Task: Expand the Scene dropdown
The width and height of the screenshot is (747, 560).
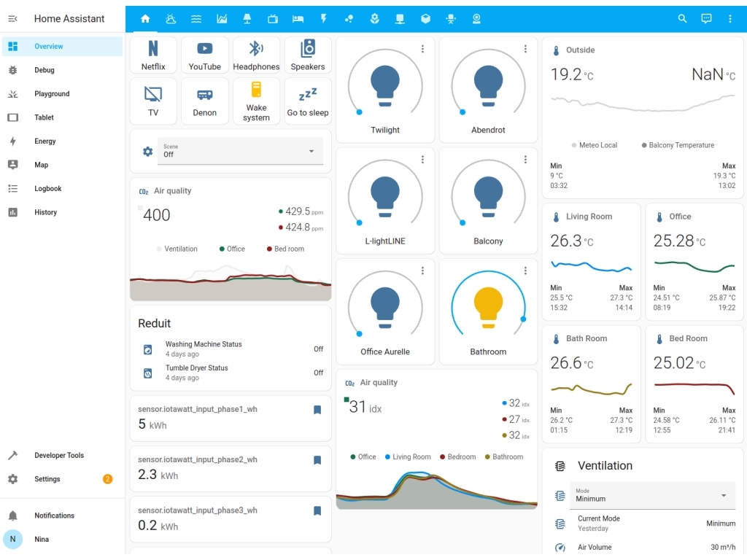Action: (240, 151)
